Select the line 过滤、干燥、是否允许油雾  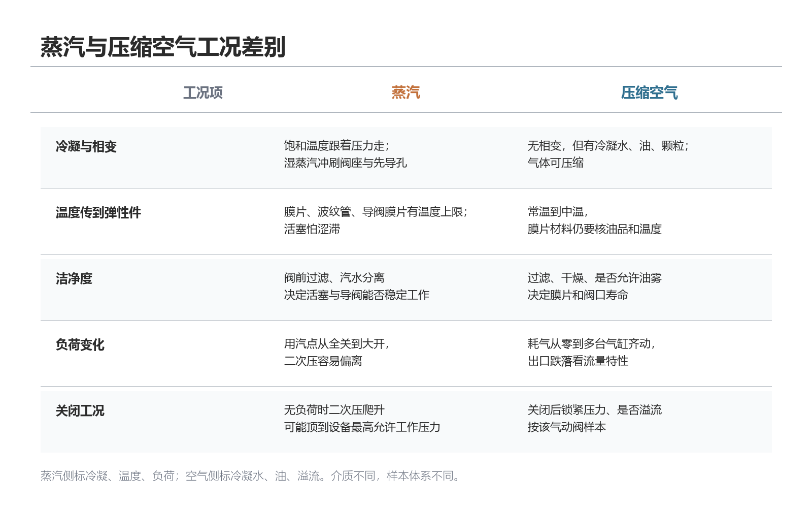pos(595,278)
